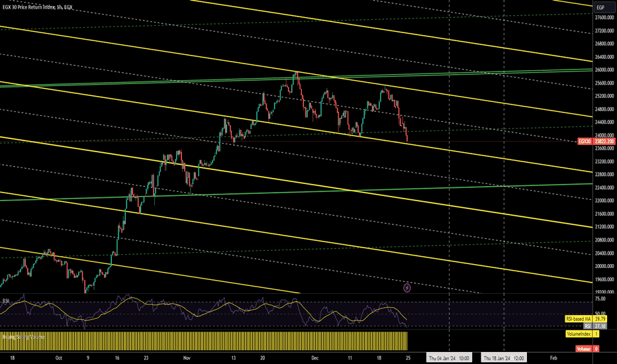Image resolution: width=617 pixels, height=364 pixels.
Task: Click the Feb label on the time axis
Action: [553, 358]
